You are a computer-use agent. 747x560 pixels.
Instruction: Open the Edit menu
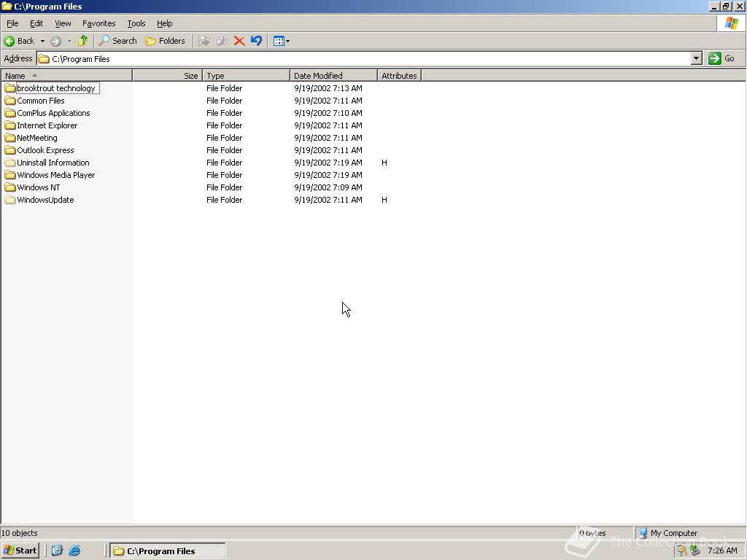36,23
